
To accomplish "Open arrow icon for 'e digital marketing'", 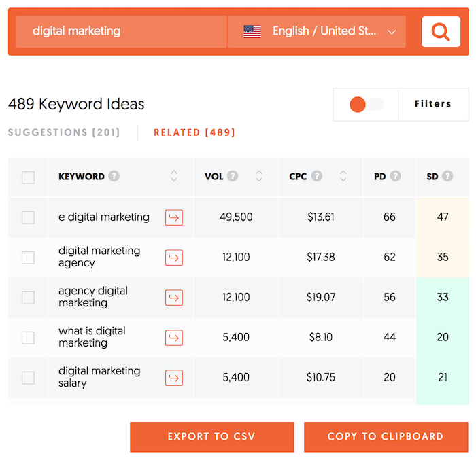I will point(174,217).
